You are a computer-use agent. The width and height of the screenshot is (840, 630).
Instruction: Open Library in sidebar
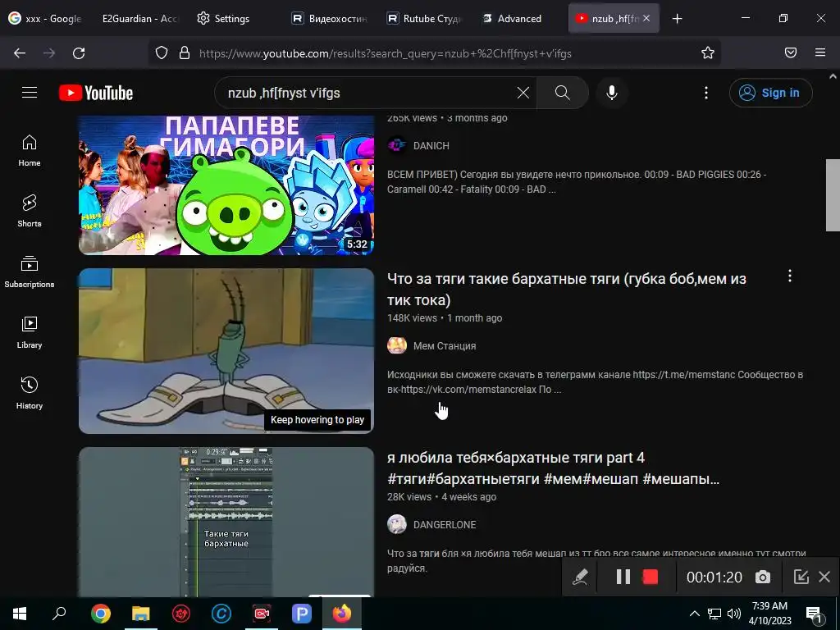(30, 333)
